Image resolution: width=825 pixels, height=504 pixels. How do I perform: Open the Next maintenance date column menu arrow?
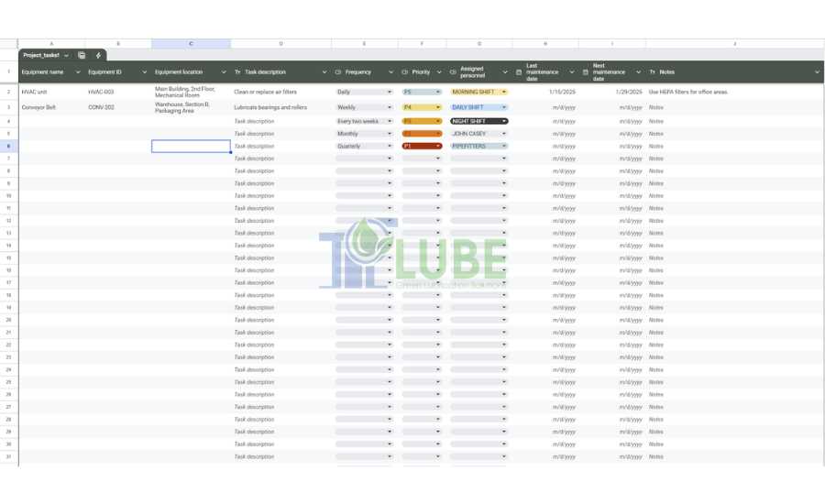coord(638,72)
